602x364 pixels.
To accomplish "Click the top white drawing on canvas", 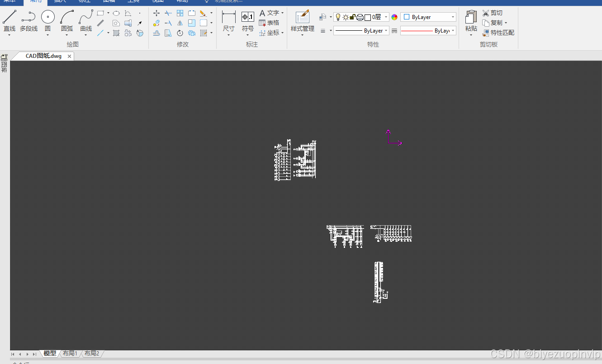I will click(x=295, y=161).
